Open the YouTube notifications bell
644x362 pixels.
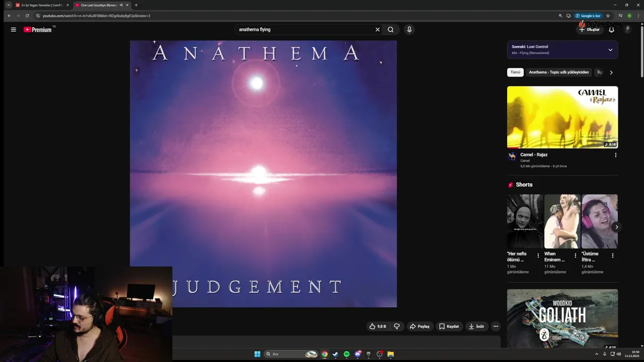pos(611,30)
